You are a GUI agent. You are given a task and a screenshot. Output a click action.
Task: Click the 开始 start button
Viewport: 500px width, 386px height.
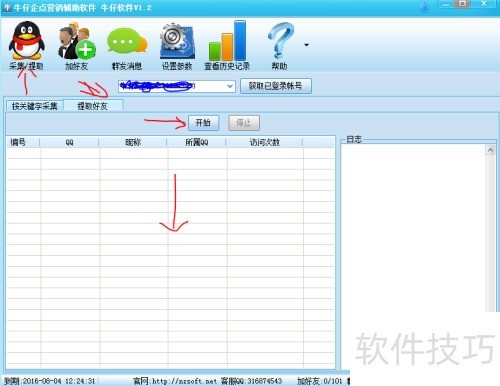(x=203, y=123)
